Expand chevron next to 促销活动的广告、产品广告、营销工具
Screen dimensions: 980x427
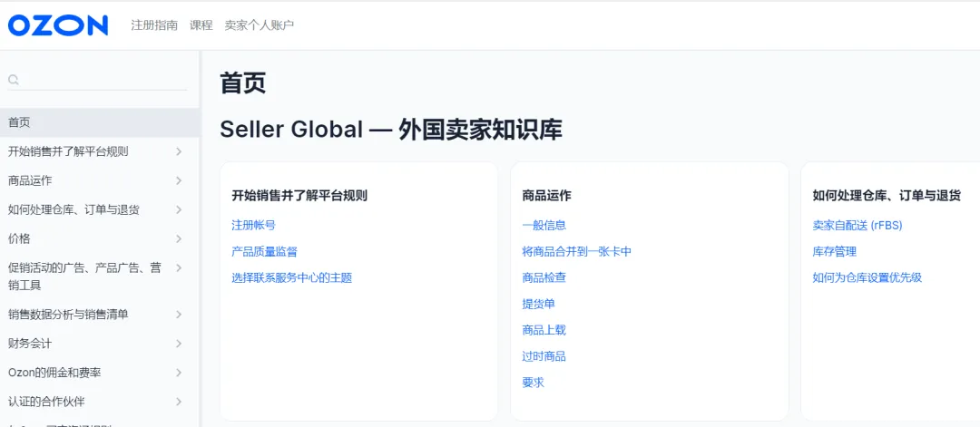(x=179, y=267)
